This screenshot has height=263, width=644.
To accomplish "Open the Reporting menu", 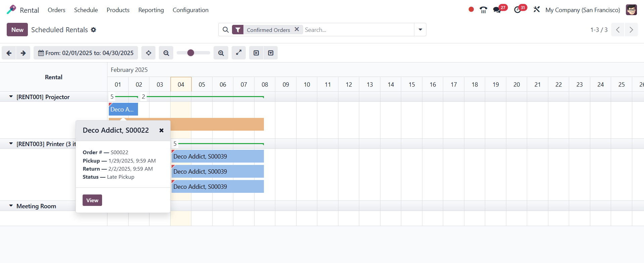I will pyautogui.click(x=151, y=10).
